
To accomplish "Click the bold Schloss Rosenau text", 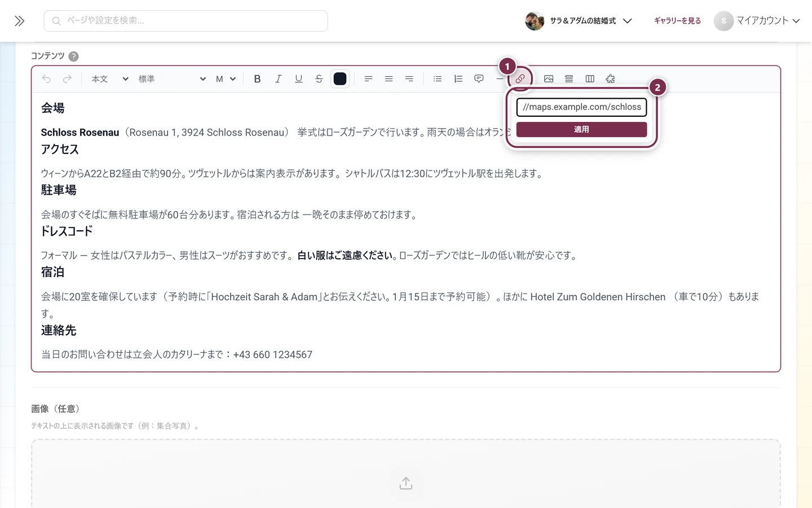I will click(x=80, y=133).
